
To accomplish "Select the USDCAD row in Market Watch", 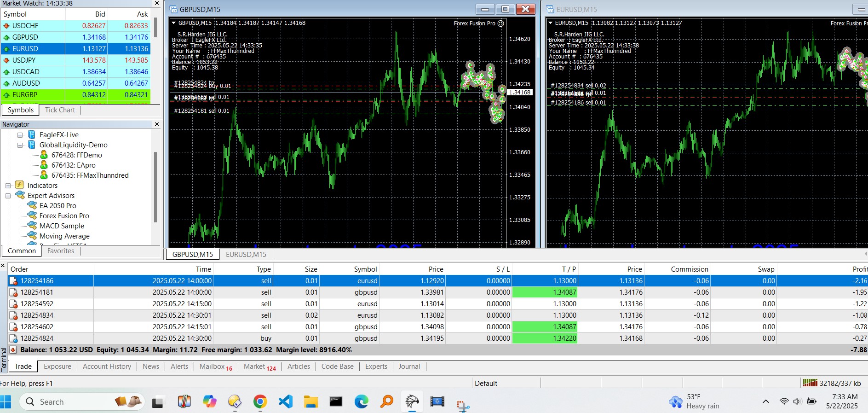I will [76, 72].
